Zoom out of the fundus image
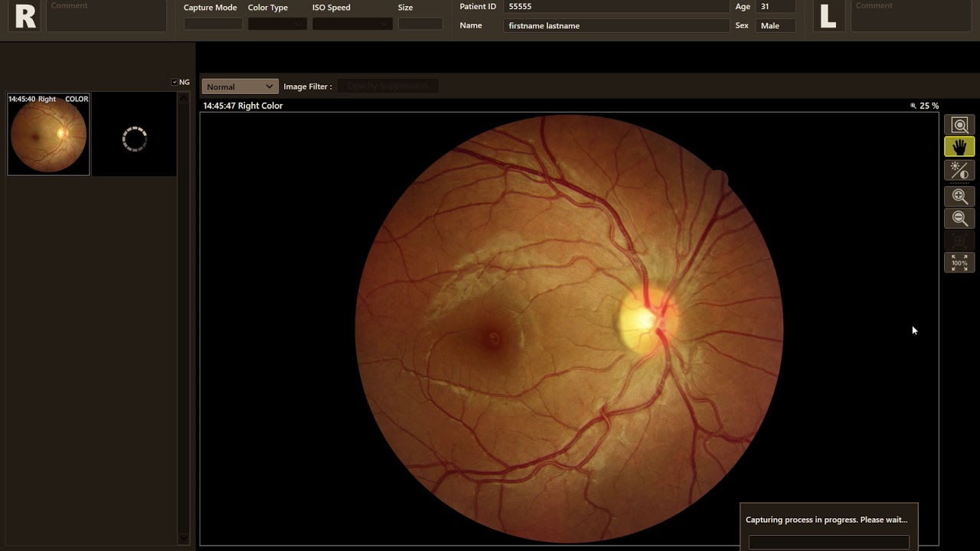The image size is (980, 551). 959,218
